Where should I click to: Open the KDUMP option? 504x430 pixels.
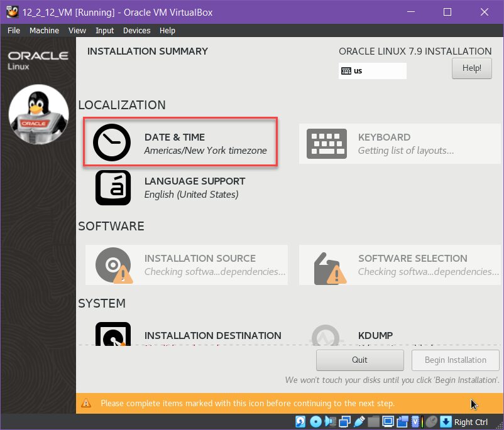[400, 334]
